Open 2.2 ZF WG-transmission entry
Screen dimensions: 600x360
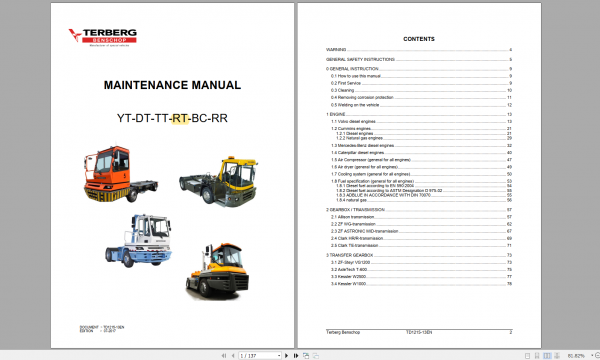pyautogui.click(x=421, y=224)
